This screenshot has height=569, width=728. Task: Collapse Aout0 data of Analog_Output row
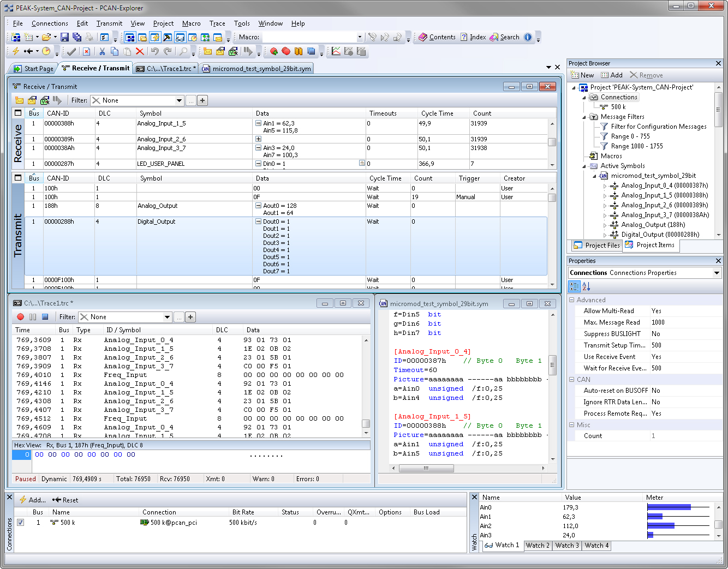(258, 206)
